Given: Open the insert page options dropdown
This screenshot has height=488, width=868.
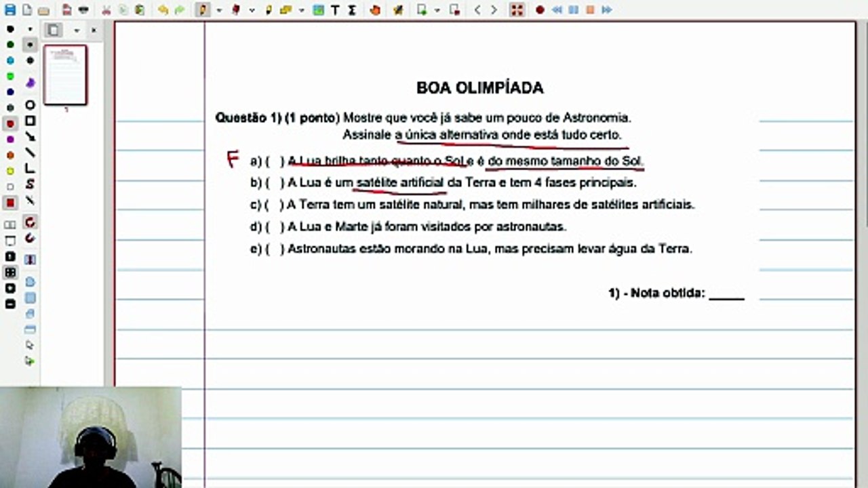Looking at the screenshot, I should [x=437, y=10].
